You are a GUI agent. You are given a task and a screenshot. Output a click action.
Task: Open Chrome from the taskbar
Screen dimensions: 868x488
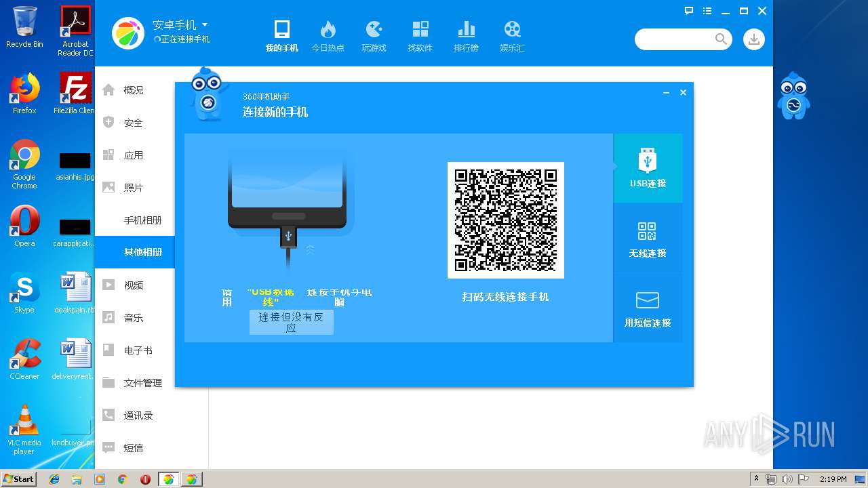(x=122, y=479)
